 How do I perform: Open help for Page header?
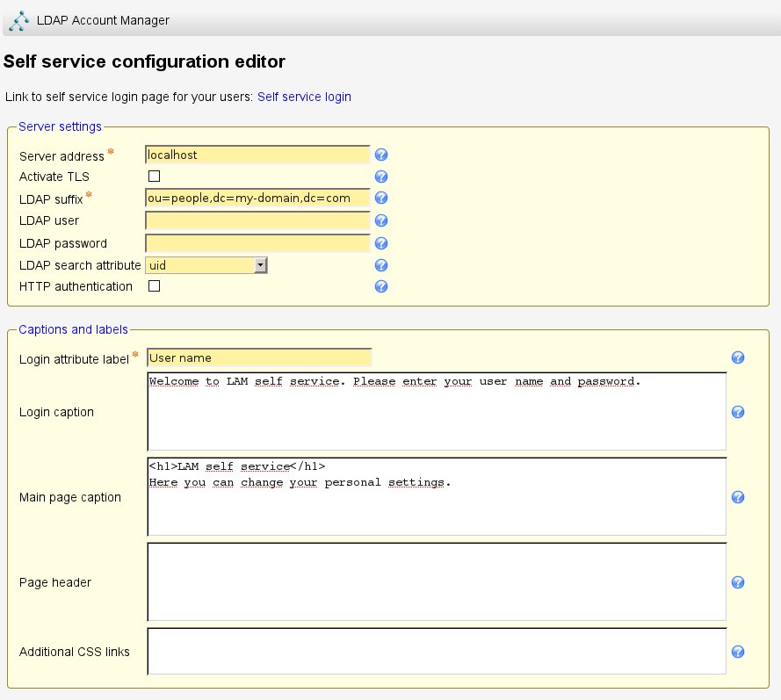pyautogui.click(x=738, y=582)
